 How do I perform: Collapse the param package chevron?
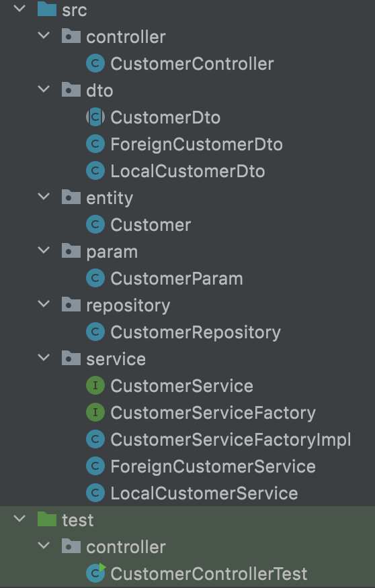coord(44,250)
